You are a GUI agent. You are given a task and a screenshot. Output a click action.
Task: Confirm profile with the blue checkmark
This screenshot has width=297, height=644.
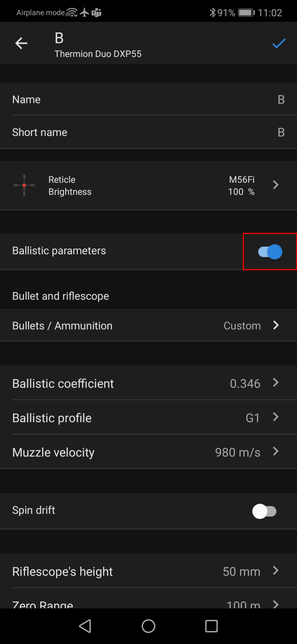pyautogui.click(x=279, y=44)
